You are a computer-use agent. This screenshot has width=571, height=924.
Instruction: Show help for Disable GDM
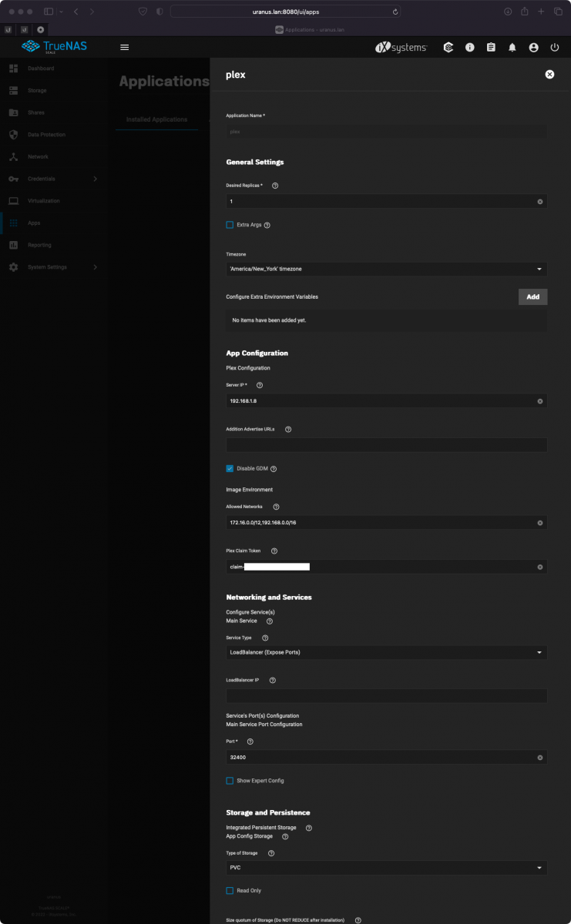click(274, 468)
